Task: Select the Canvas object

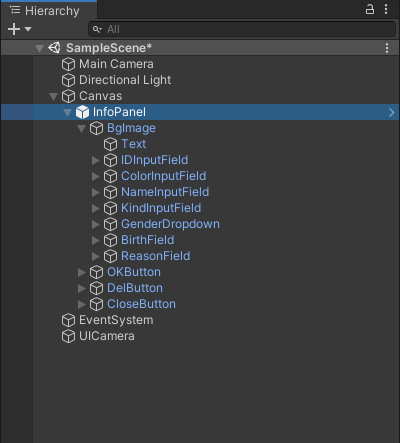Action: [100, 96]
